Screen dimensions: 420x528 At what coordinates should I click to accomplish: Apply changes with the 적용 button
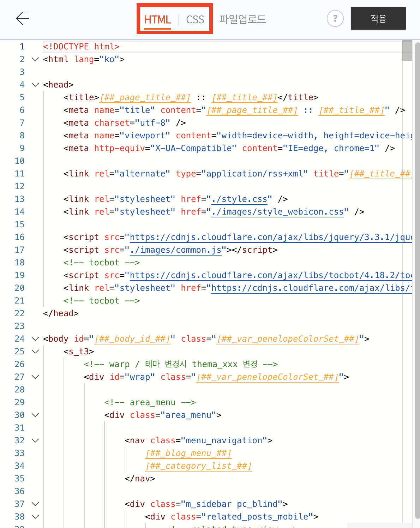pos(378,18)
